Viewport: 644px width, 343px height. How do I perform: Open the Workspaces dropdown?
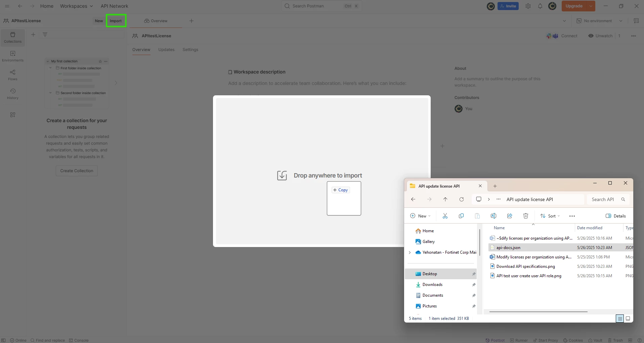[x=77, y=6]
